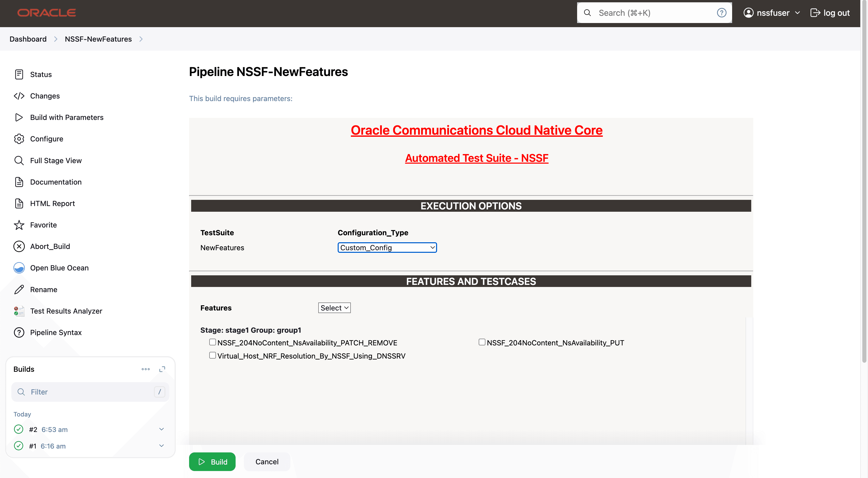Viewport: 868px width, 478px height.
Task: Open the Configure settings
Action: (x=47, y=139)
